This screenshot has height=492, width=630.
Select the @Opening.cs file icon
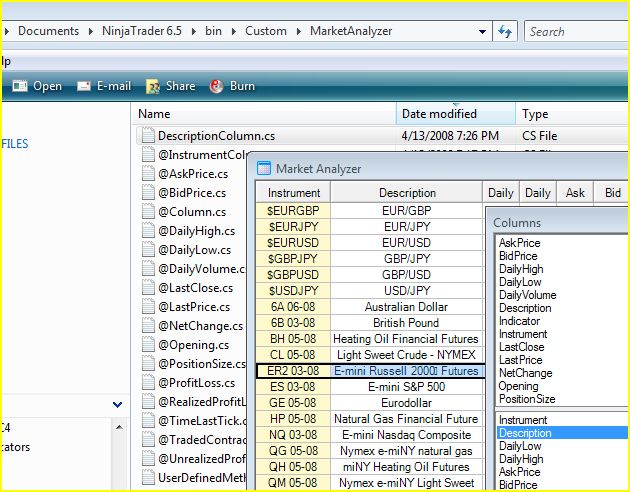click(x=148, y=345)
